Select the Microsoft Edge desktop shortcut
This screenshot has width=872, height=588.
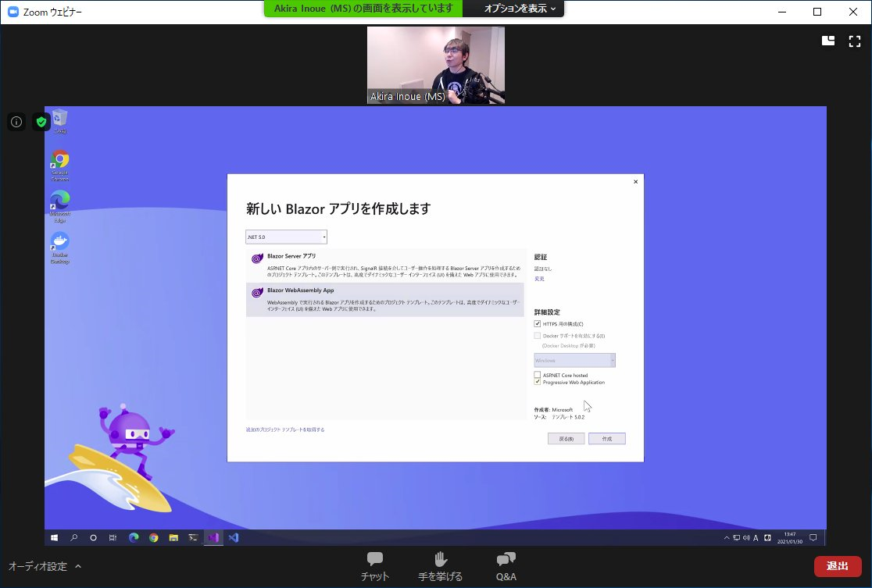[59, 206]
